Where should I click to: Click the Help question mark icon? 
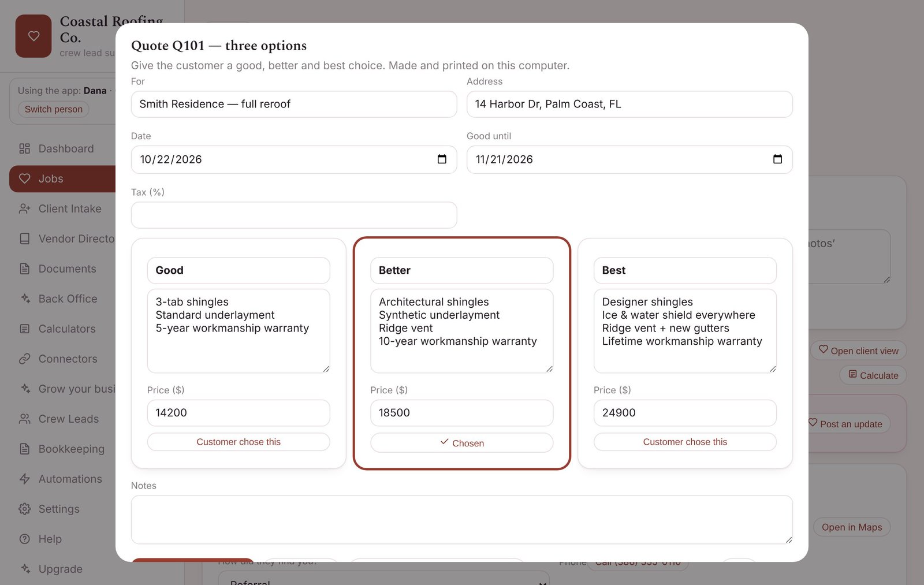point(24,539)
